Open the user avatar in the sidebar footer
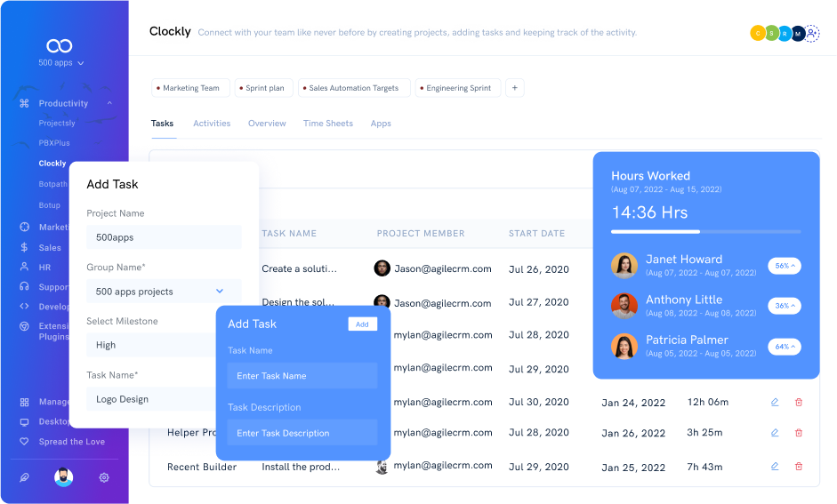Image resolution: width=837 pixels, height=504 pixels. point(63,477)
